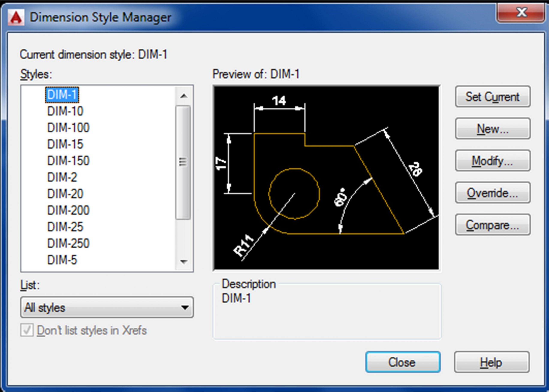Select the DIM-150 style entry
549x392 pixels.
tap(68, 161)
